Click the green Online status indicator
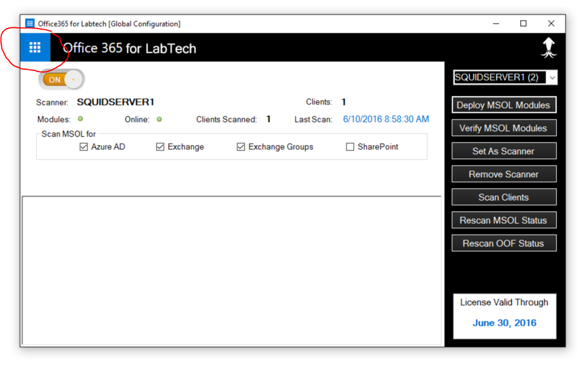This screenshot has height=367, width=588. point(160,120)
